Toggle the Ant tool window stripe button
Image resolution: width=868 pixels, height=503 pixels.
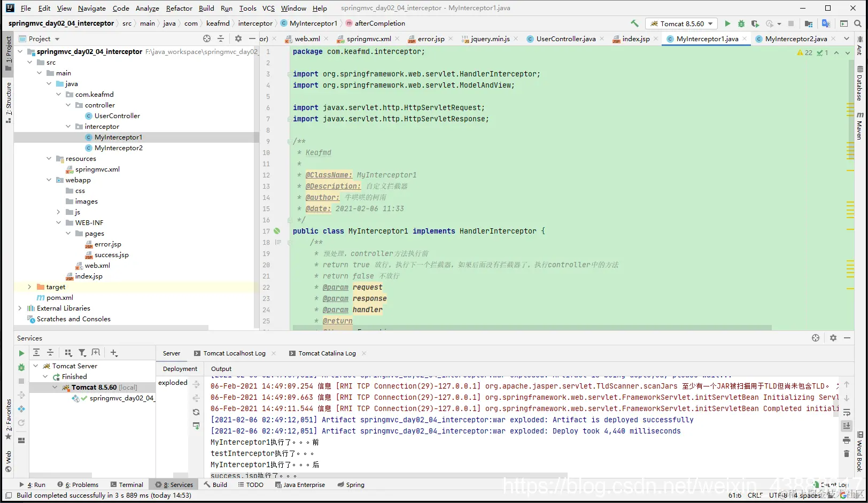859,46
